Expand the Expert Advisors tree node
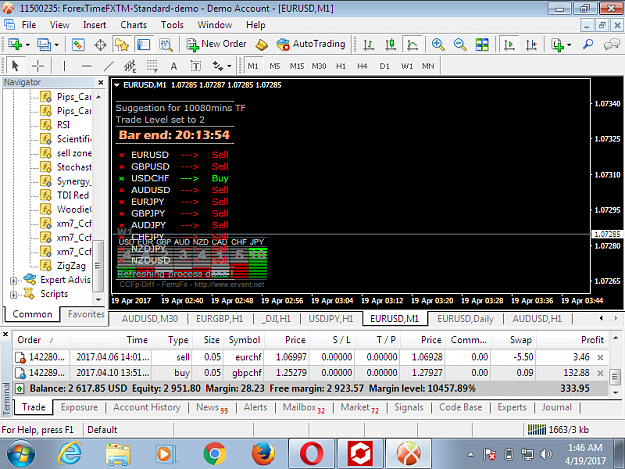 tap(14, 281)
